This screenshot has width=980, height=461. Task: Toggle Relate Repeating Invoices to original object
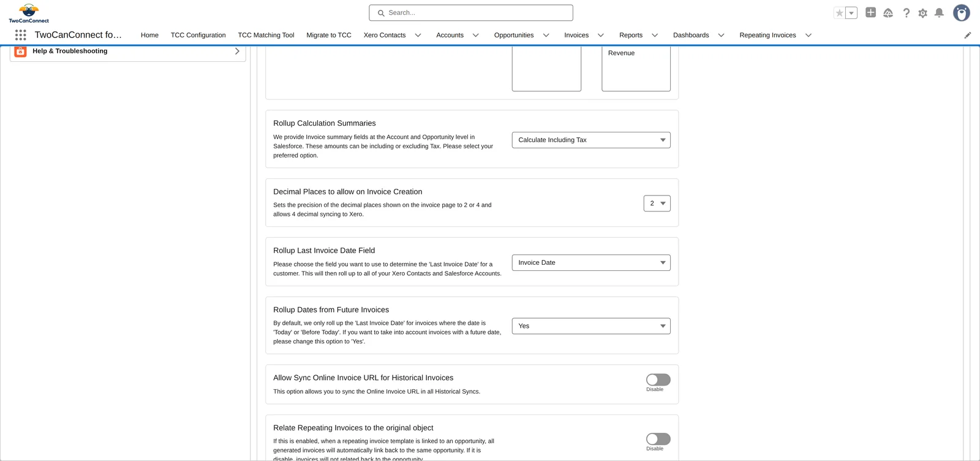tap(658, 439)
